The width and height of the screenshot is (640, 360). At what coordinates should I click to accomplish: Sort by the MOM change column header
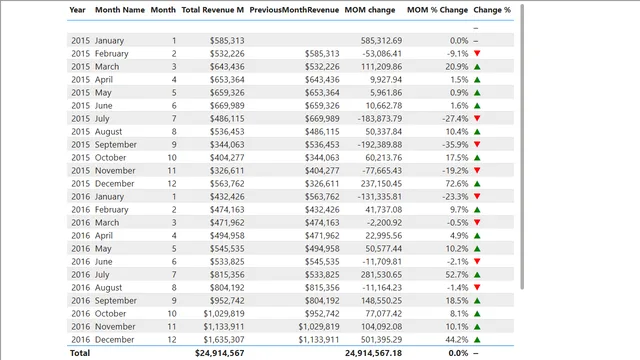pyautogui.click(x=370, y=10)
